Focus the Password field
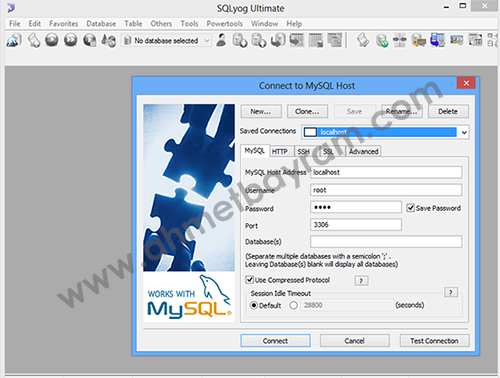 (356, 207)
